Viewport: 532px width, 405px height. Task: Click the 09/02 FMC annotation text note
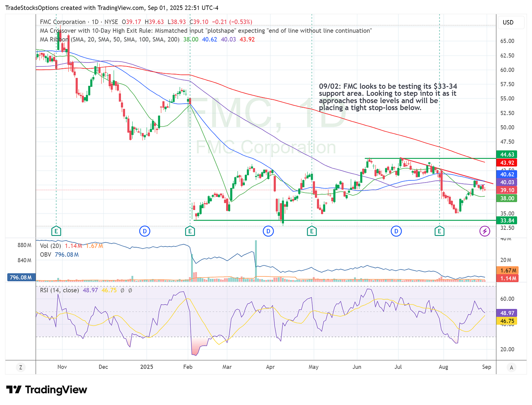pos(388,97)
